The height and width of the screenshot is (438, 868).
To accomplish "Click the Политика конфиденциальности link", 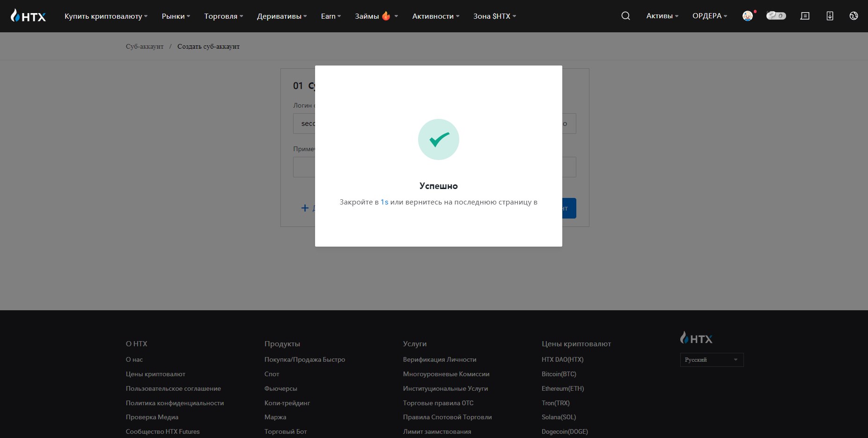I will pos(175,403).
